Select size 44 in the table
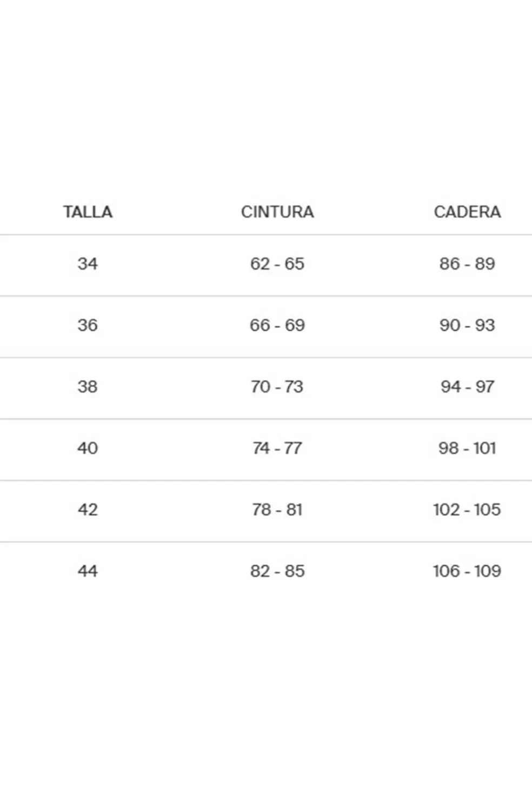Screen dimensions: 532x799 tap(88, 571)
